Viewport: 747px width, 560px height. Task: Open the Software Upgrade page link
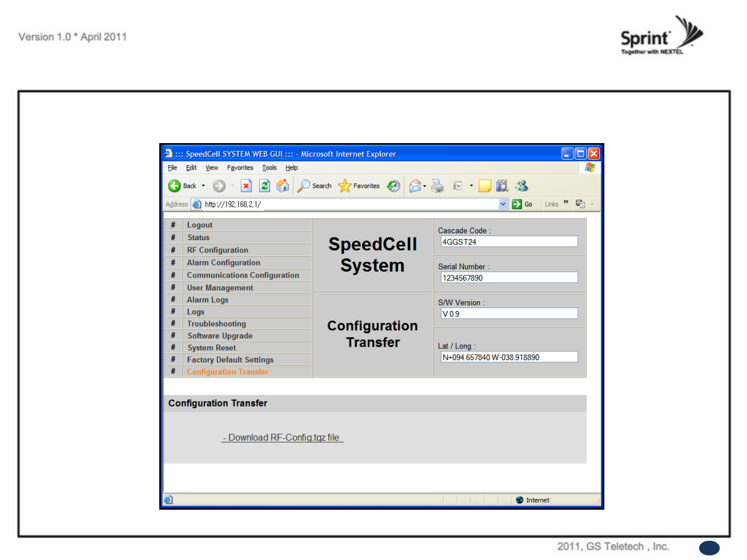click(220, 336)
